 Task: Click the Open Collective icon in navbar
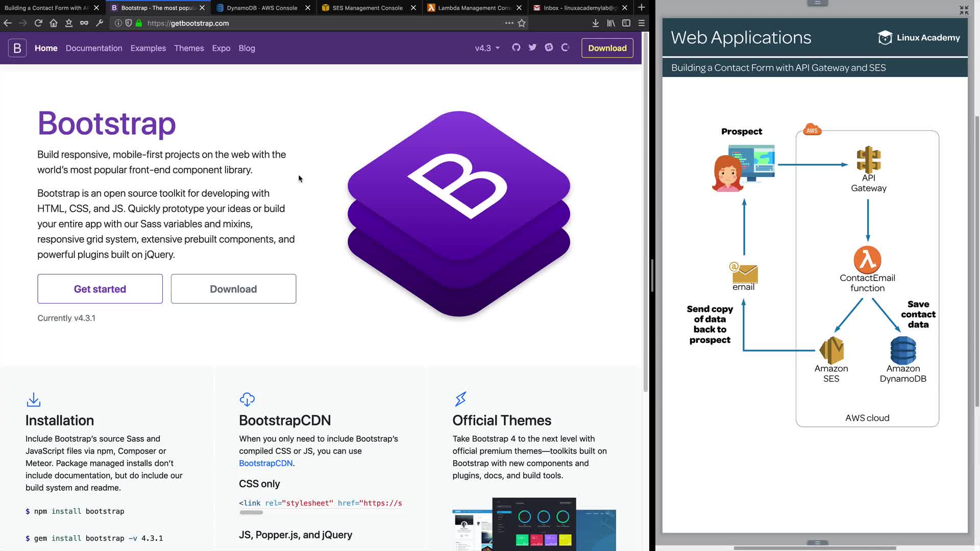point(565,47)
